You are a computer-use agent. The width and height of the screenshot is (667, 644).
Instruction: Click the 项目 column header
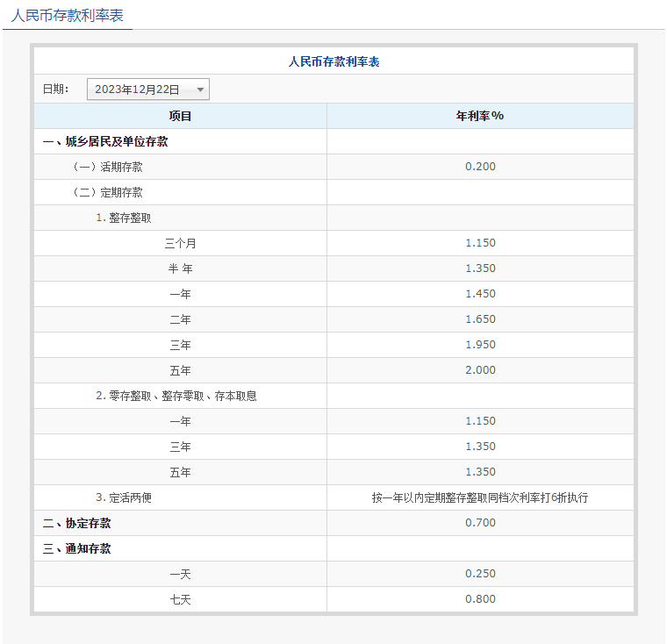(x=181, y=116)
